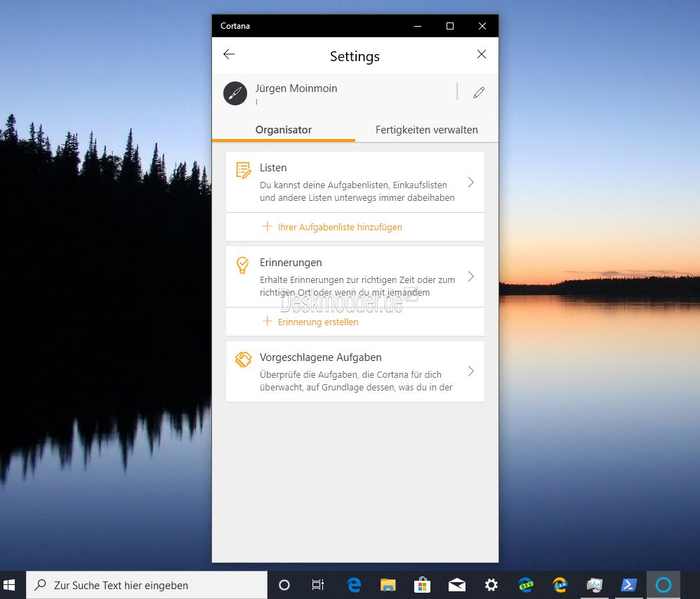Open Microsoft Store from the taskbar
Image resolution: width=700 pixels, height=599 pixels.
422,585
